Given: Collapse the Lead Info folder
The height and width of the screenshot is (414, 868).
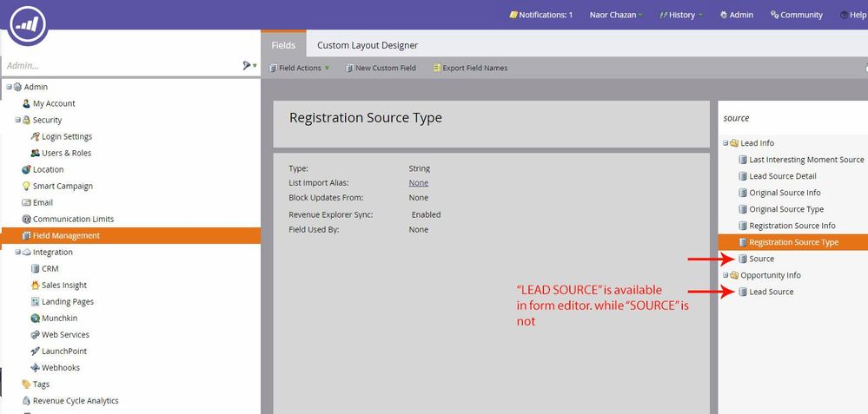Looking at the screenshot, I should tap(726, 143).
